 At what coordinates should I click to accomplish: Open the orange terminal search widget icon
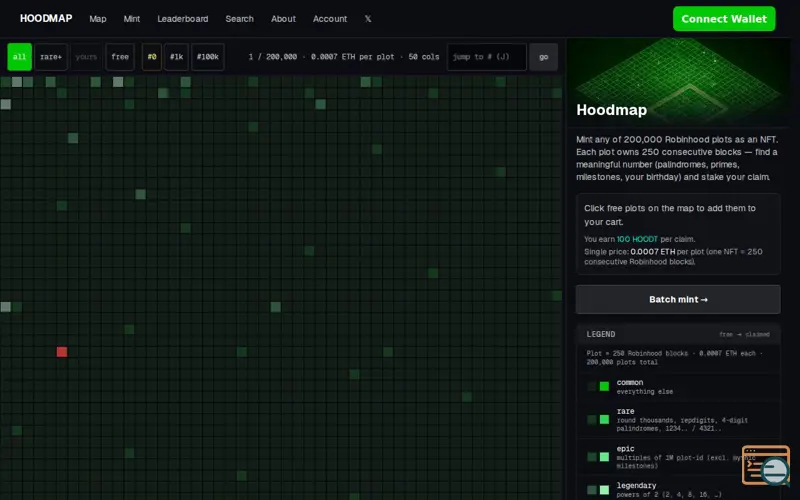765,465
